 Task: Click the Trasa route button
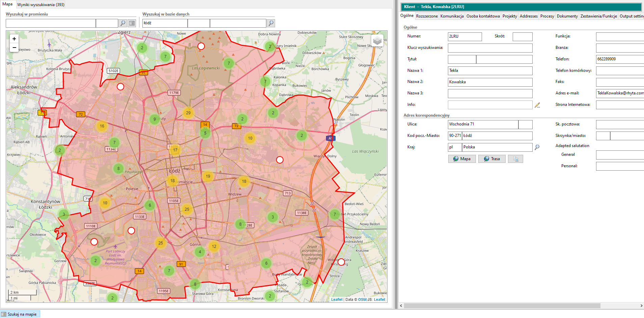coord(491,159)
